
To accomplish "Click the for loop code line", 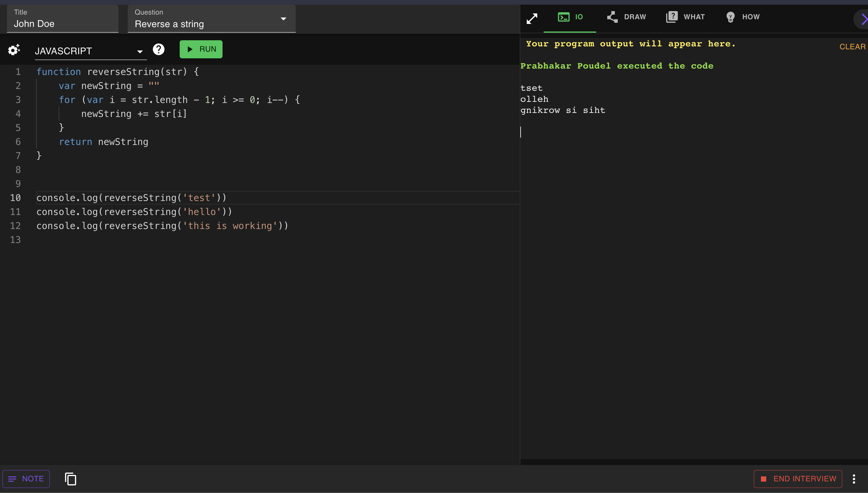I will coord(179,100).
